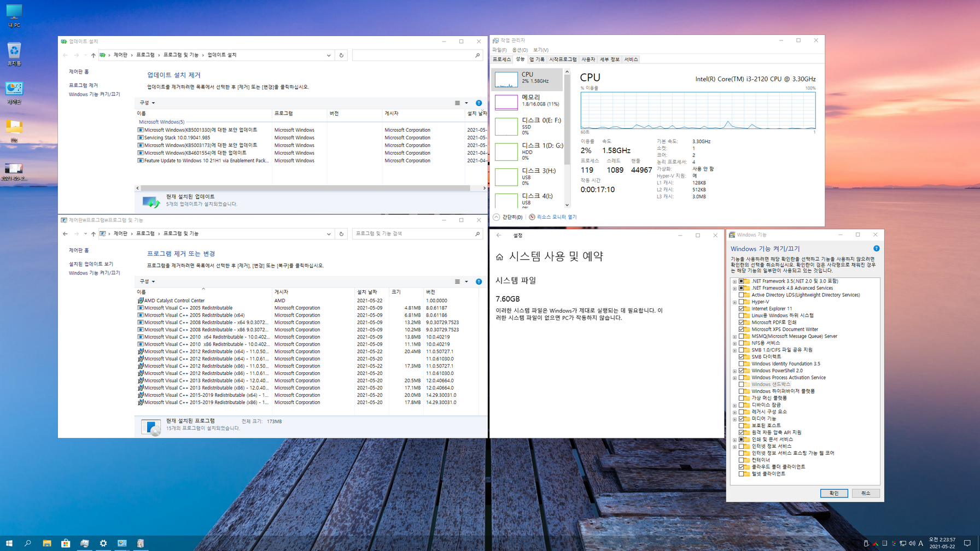This screenshot has width=980, height=551.
Task: Open 구성 dropdown in Installed Updates window
Action: [x=147, y=103]
